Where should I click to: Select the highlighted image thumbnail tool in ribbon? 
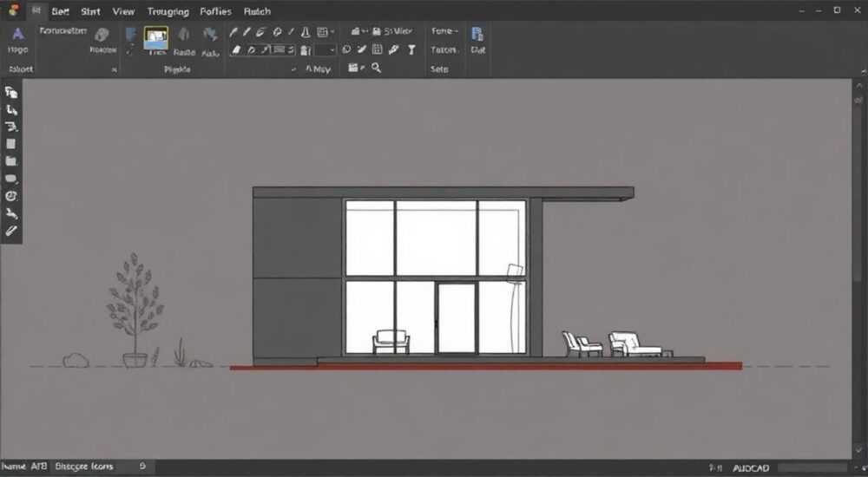[x=156, y=38]
